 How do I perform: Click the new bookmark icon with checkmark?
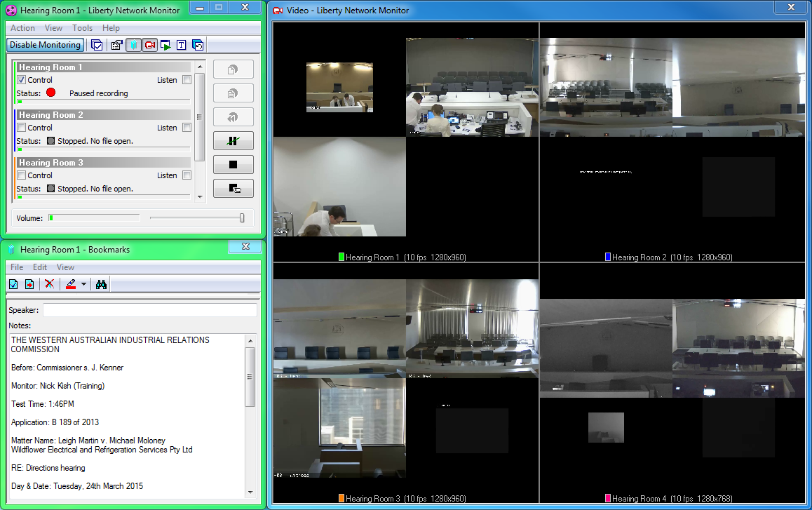click(13, 284)
